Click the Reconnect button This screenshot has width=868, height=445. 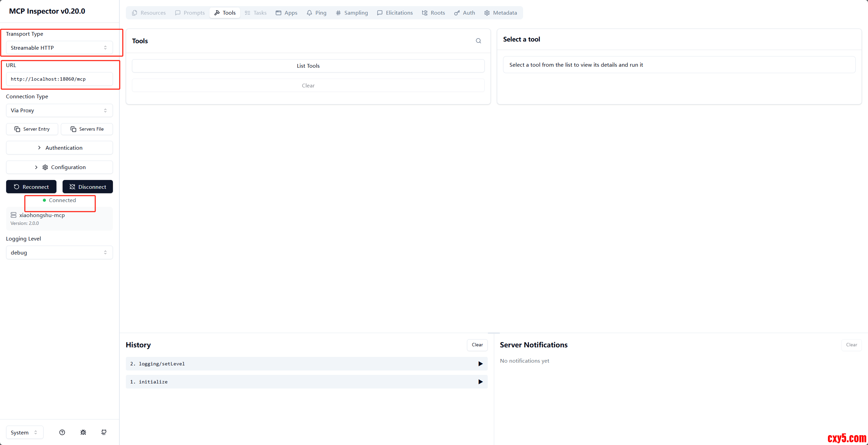pyautogui.click(x=31, y=187)
